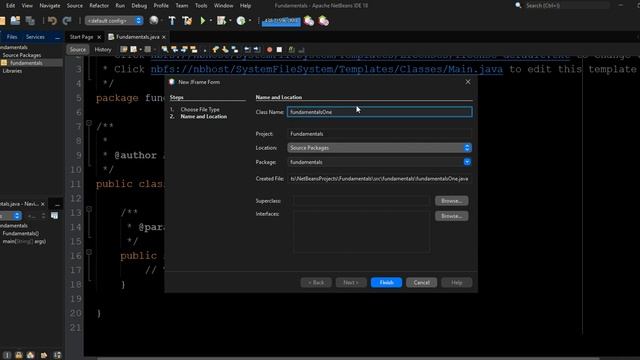
Task: Click the first garbage collection profiler icon
Action: click(x=309, y=21)
